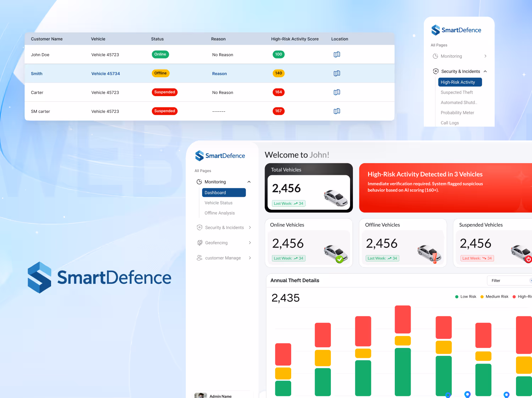Click the Suspended status badge for Carter
Image resolution: width=532 pixels, height=398 pixels.
[165, 92]
